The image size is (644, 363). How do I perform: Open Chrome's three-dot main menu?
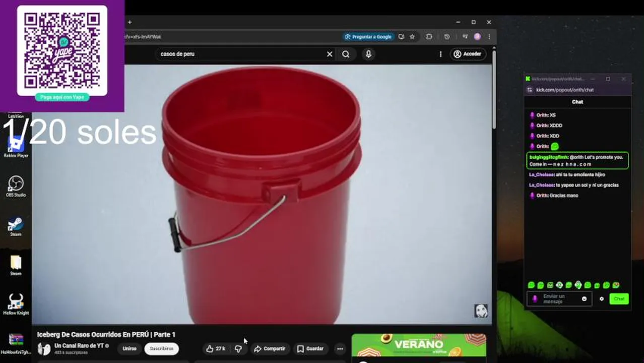[x=489, y=37]
